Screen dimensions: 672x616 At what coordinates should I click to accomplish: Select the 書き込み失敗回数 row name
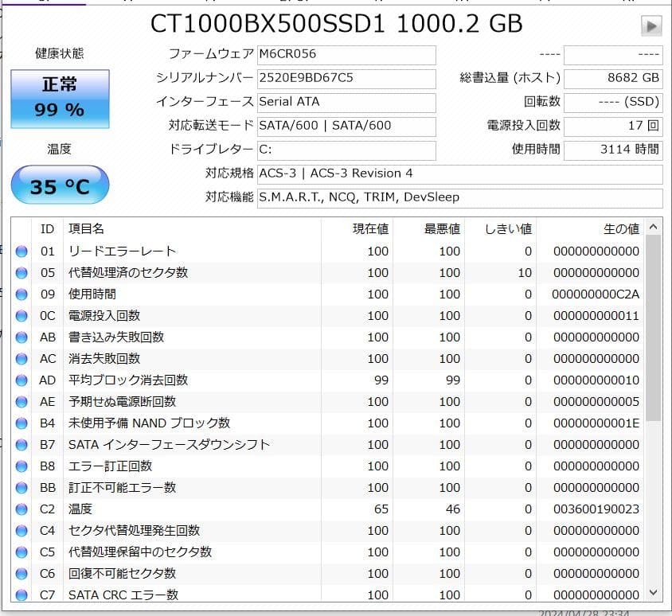pos(116,337)
